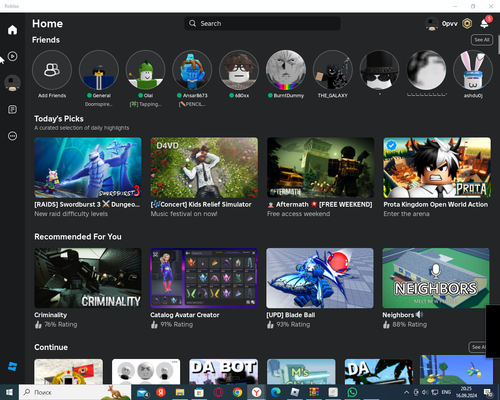
Task: Open the Home icon in sidebar
Action: pos(12,30)
